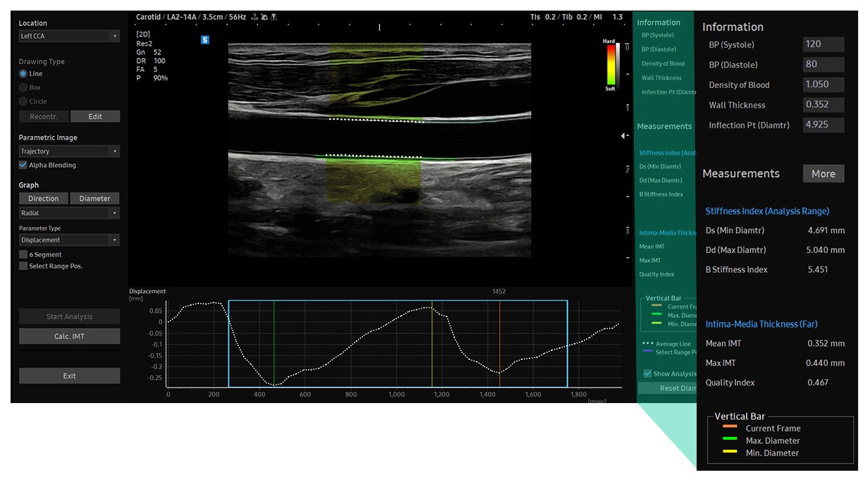The height and width of the screenshot is (482, 868).
Task: Click the yellow Min. Diameter line on graph
Action: pos(432,344)
